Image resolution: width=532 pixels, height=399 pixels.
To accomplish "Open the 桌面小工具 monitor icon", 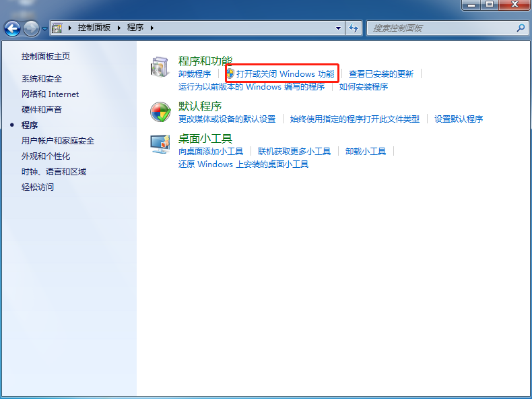I will click(x=160, y=144).
